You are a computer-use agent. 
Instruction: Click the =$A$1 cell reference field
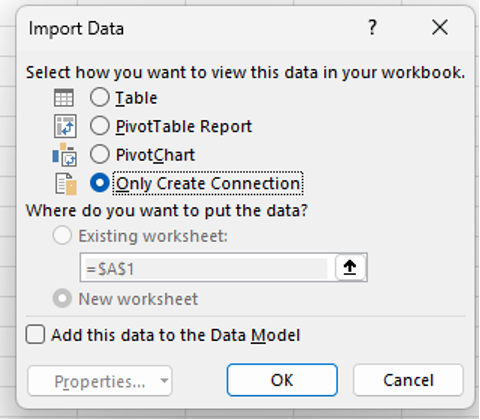click(x=207, y=268)
